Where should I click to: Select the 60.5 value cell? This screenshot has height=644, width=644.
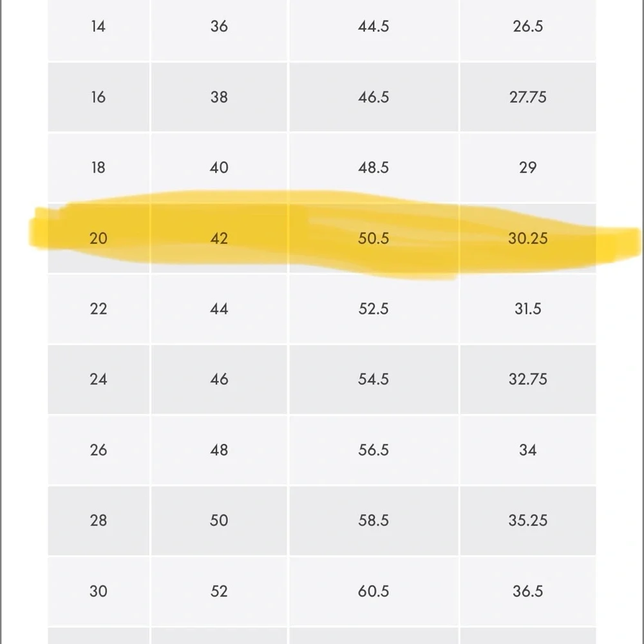[x=374, y=591]
